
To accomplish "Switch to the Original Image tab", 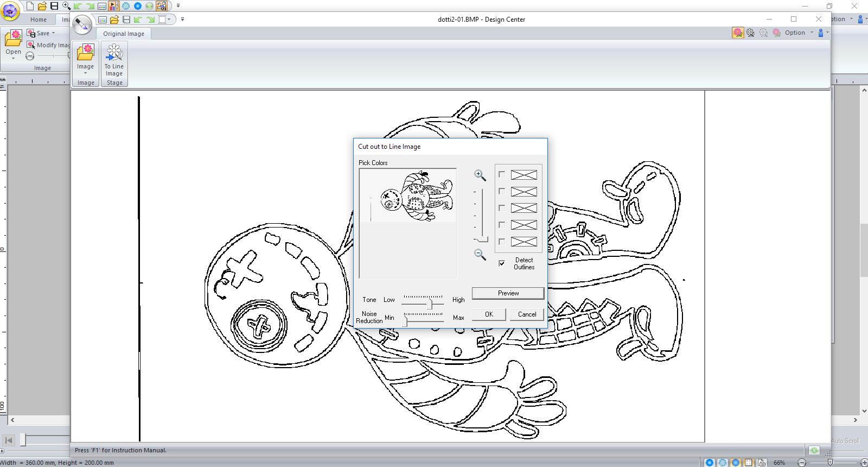I will click(x=124, y=34).
